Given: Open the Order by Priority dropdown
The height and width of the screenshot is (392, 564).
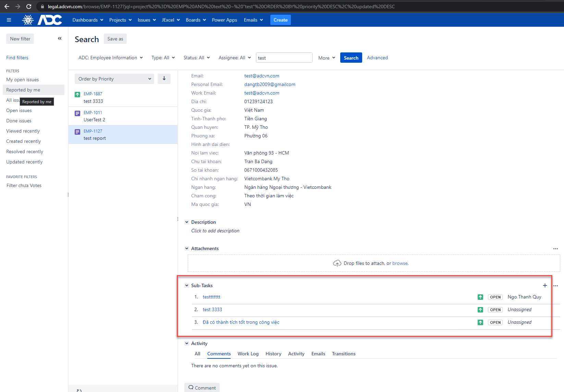Looking at the screenshot, I should (x=114, y=78).
